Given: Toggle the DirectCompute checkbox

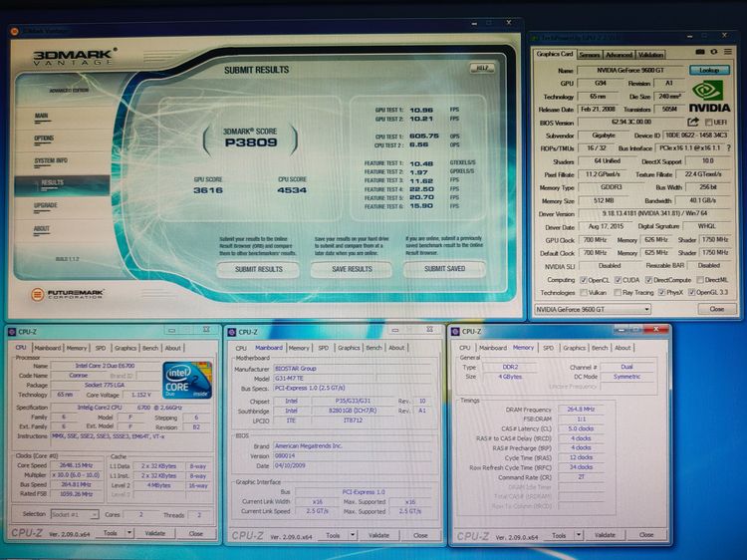Looking at the screenshot, I should [648, 280].
